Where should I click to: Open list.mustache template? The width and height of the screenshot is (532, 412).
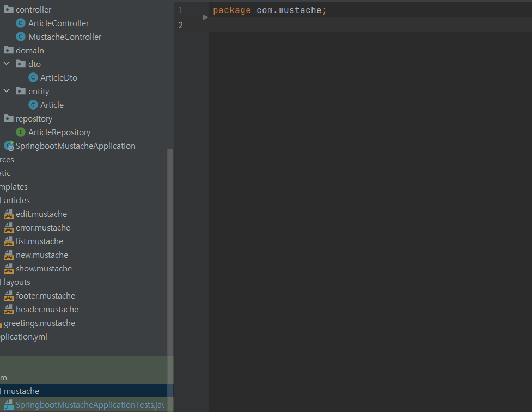39,241
